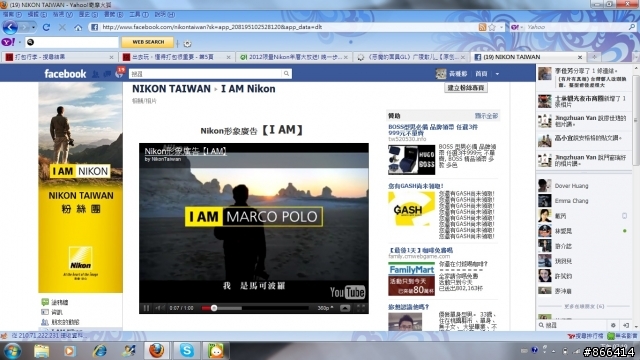Click the Home link in Facebook bar
This screenshot has width=640, height=360.
481,74
